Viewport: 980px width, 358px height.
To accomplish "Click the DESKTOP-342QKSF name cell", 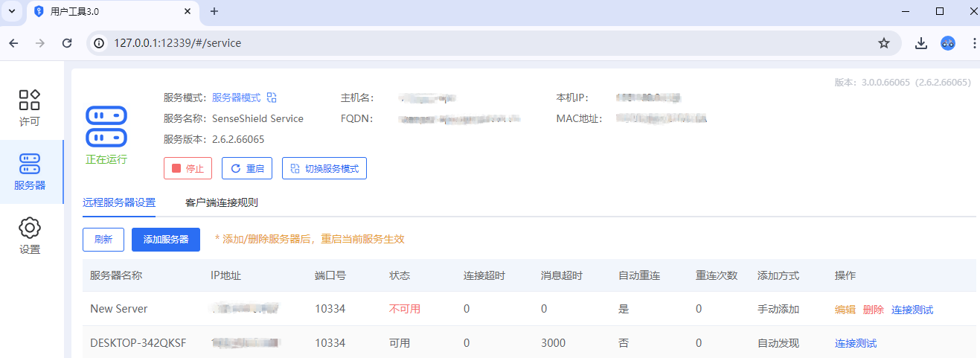I will coord(138,343).
